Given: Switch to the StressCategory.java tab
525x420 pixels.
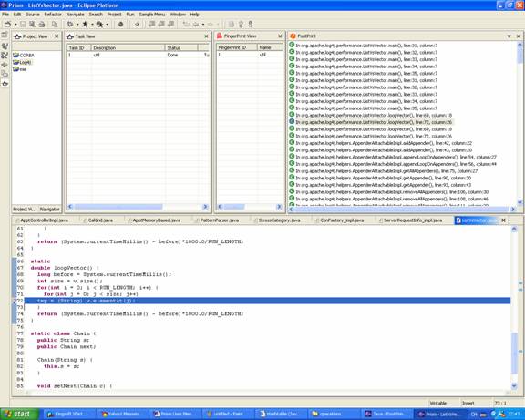Looking at the screenshot, I should pyautogui.click(x=279, y=220).
